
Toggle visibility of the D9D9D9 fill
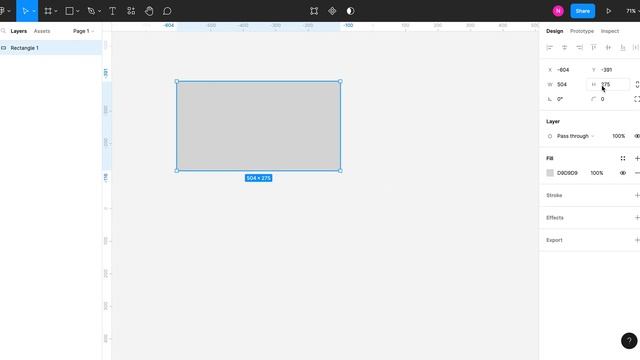coord(623,173)
